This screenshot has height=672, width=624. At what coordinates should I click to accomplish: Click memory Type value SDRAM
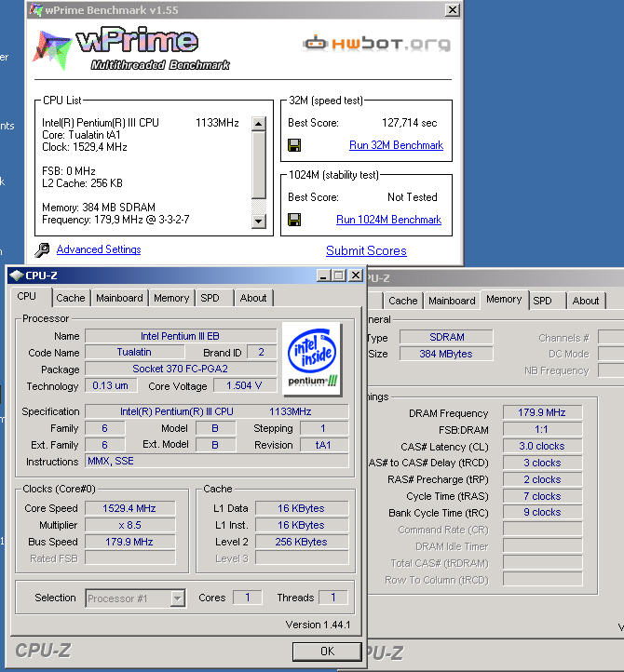click(x=446, y=337)
